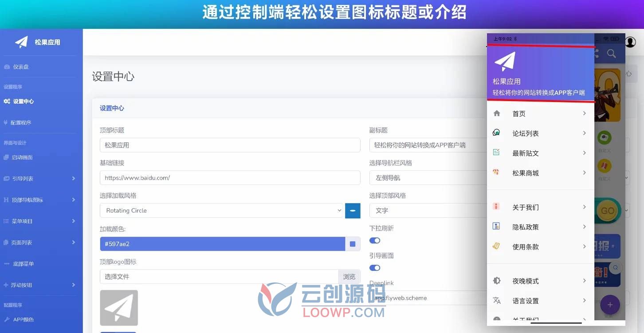Tap the forum icon beside 论坛列表
The image size is (644, 333).
click(497, 133)
